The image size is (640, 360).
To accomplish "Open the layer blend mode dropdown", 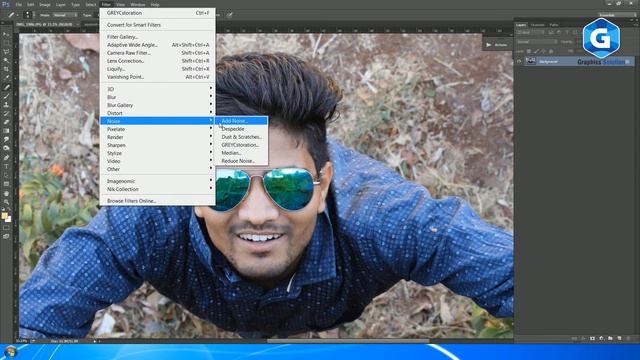I will (x=536, y=42).
